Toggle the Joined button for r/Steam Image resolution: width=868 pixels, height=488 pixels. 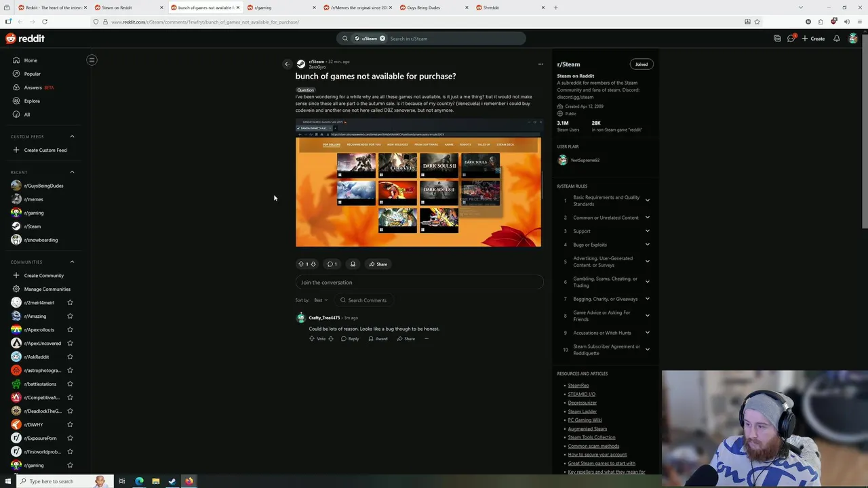(x=641, y=64)
